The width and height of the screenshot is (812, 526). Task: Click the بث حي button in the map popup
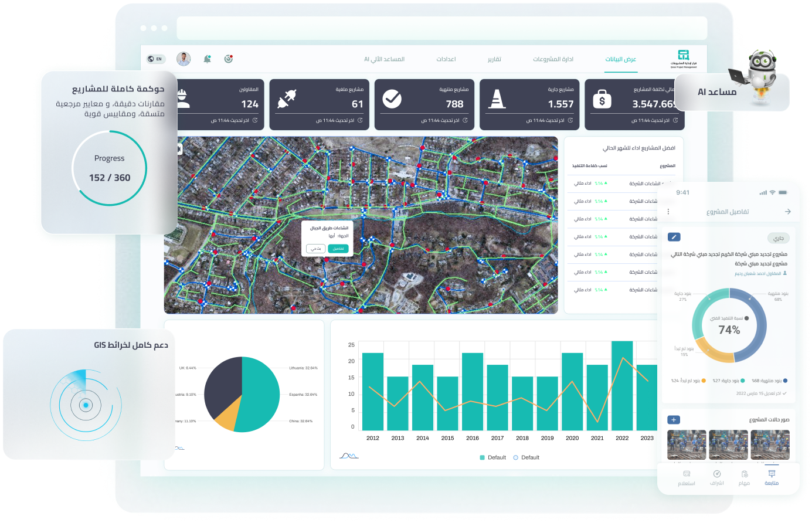click(x=315, y=249)
